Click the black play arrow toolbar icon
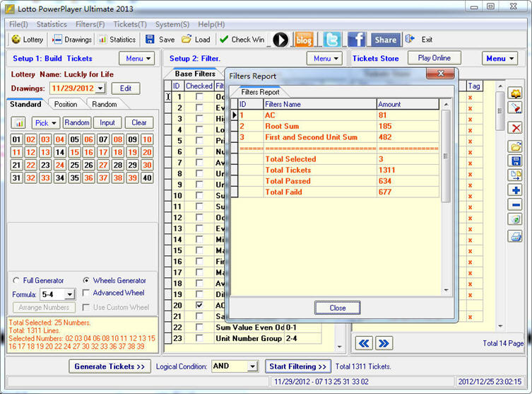The image size is (532, 394). pyautogui.click(x=280, y=40)
